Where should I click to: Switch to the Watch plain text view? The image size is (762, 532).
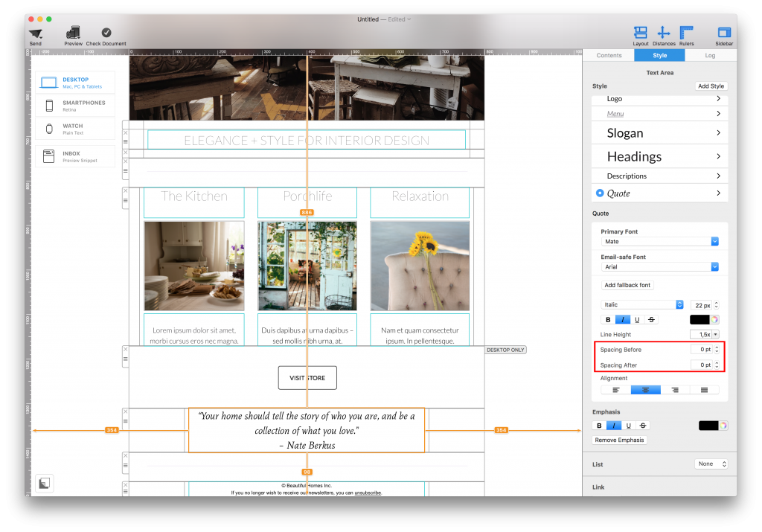tap(75, 129)
